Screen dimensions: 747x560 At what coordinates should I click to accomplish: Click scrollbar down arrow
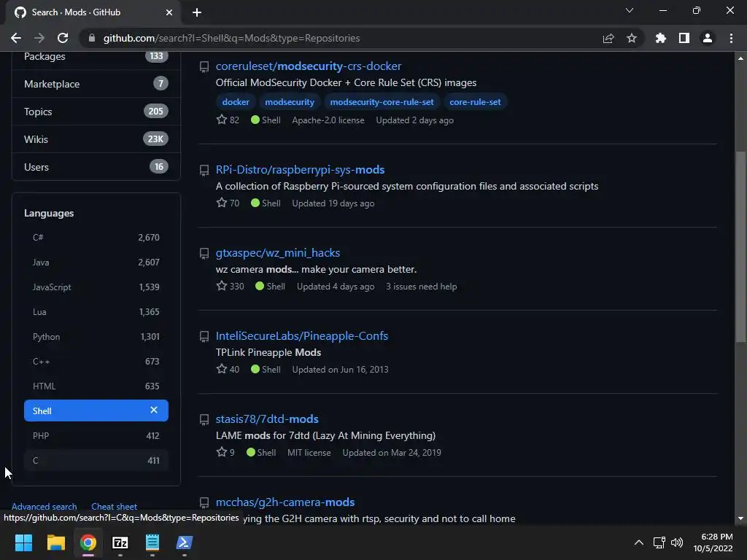(740, 518)
